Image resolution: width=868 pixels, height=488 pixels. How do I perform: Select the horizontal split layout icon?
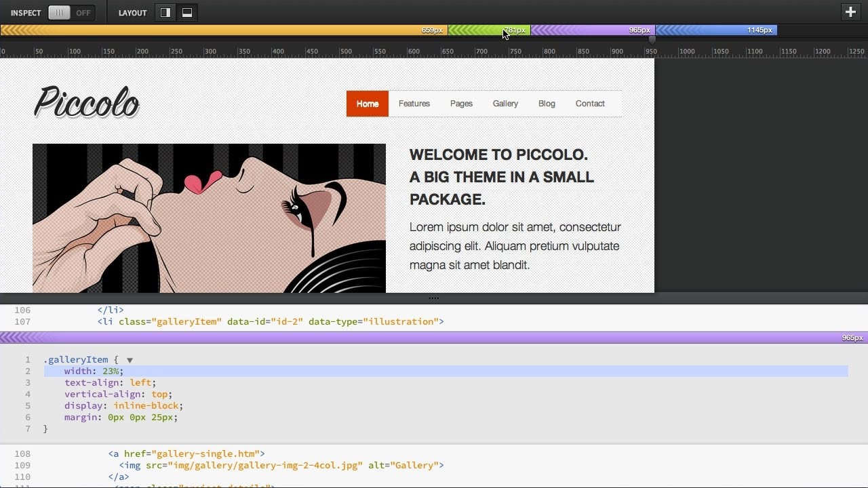click(x=187, y=12)
